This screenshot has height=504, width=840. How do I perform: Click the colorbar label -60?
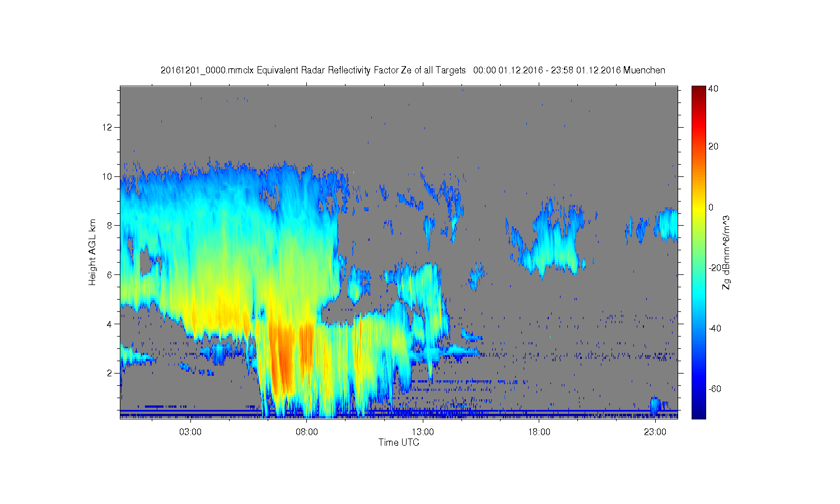pos(715,389)
